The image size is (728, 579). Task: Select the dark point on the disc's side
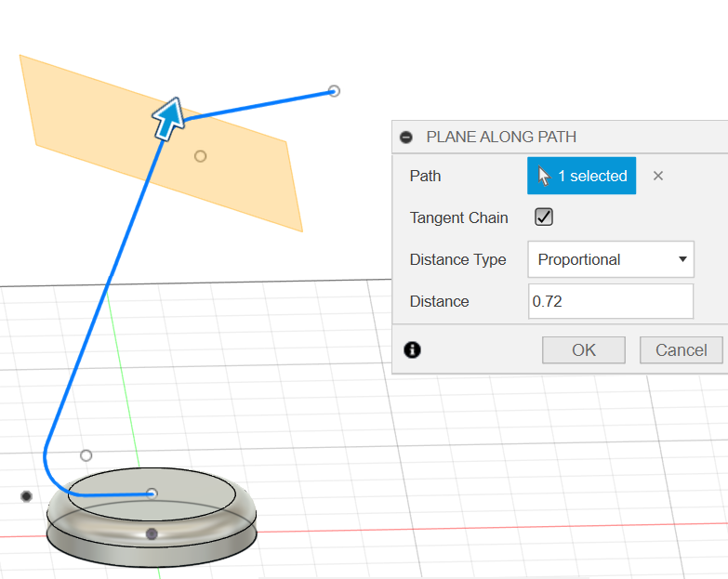pyautogui.click(x=152, y=533)
